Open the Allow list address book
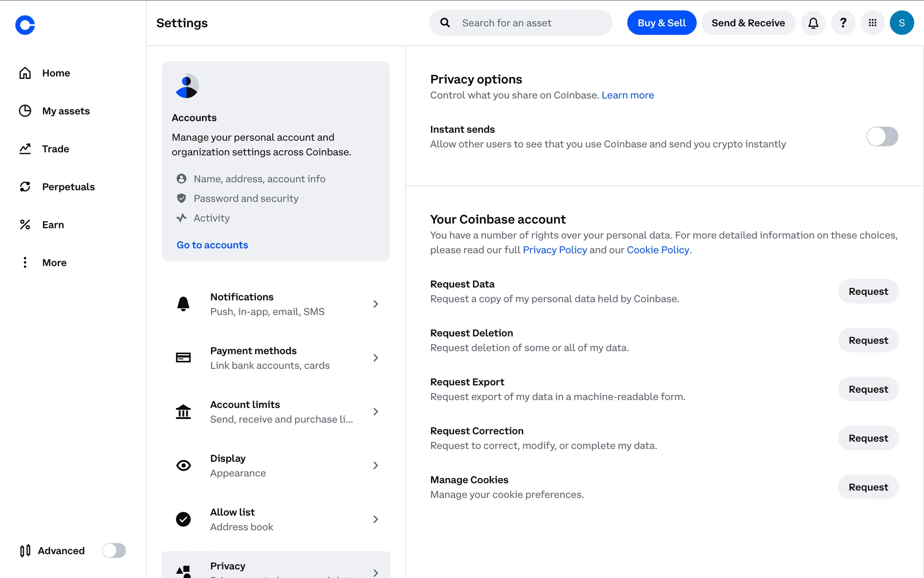This screenshot has height=578, width=924. click(x=276, y=519)
